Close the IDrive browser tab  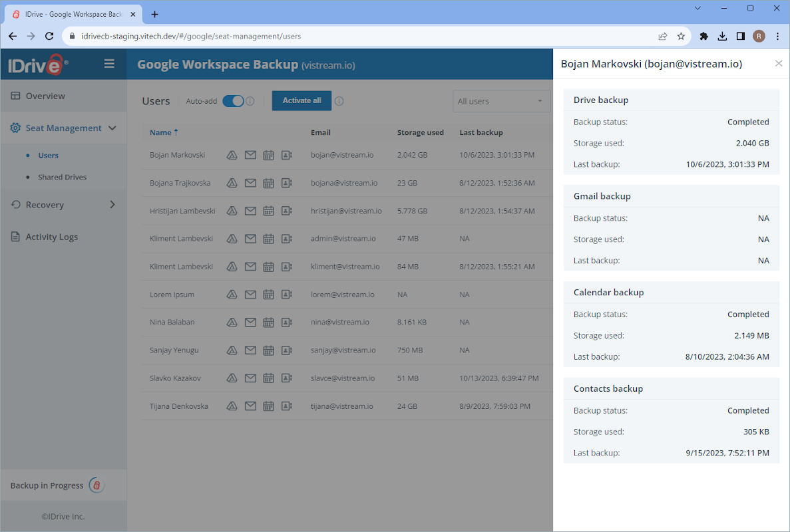tap(133, 14)
